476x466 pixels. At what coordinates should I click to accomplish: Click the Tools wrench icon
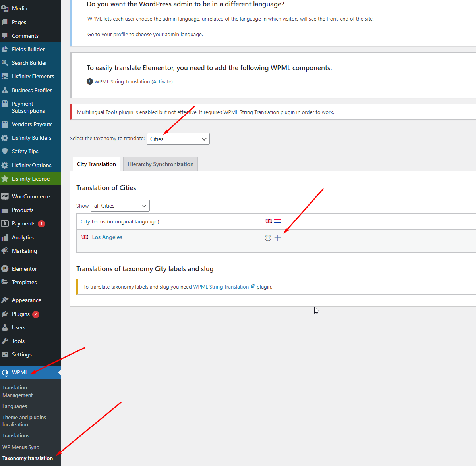pyautogui.click(x=5, y=341)
